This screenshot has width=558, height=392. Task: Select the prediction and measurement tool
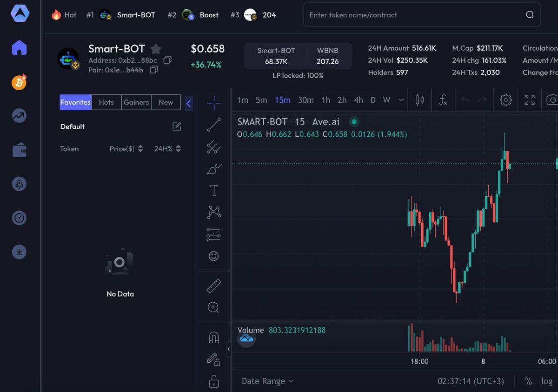pos(214,234)
